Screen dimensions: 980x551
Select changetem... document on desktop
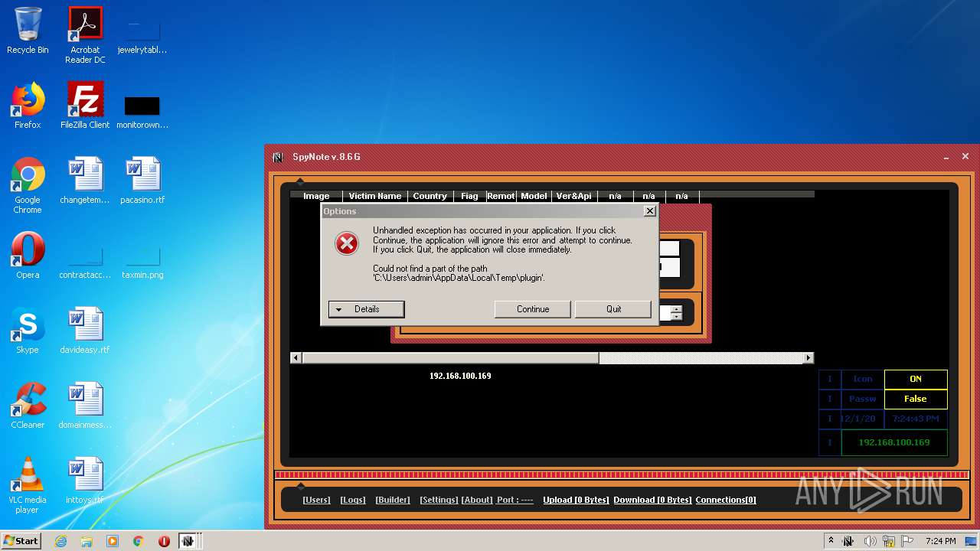[85, 181]
